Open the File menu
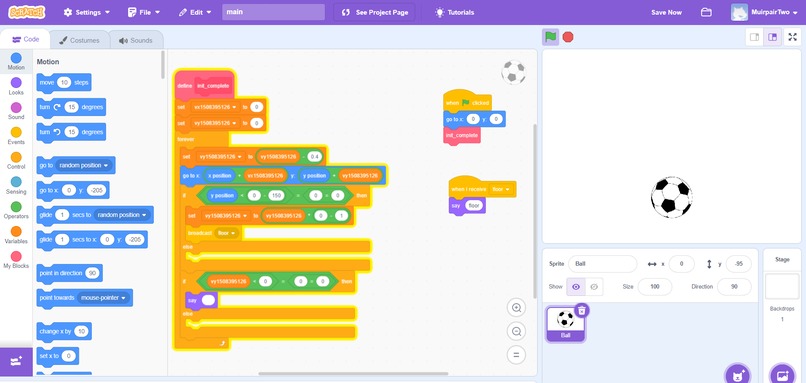The height and width of the screenshot is (383, 806). (143, 12)
